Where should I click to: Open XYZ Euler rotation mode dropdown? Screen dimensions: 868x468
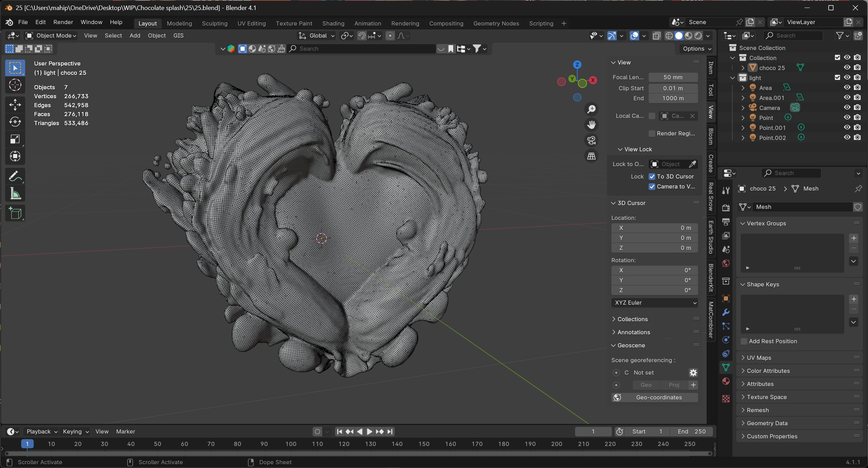tap(655, 303)
